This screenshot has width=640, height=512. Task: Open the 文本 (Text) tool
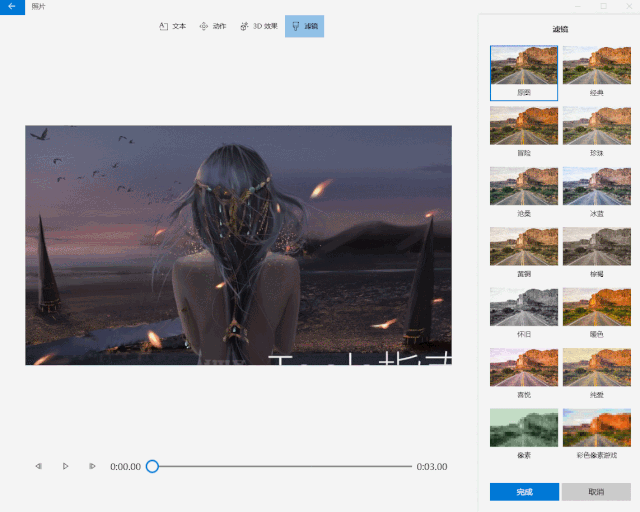click(x=172, y=26)
